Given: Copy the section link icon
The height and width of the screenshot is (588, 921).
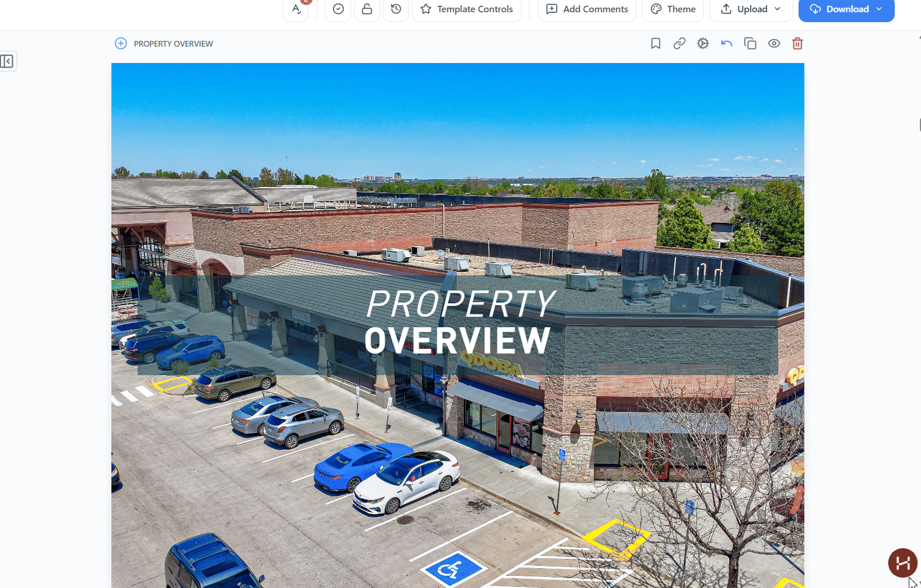Looking at the screenshot, I should pyautogui.click(x=680, y=44).
